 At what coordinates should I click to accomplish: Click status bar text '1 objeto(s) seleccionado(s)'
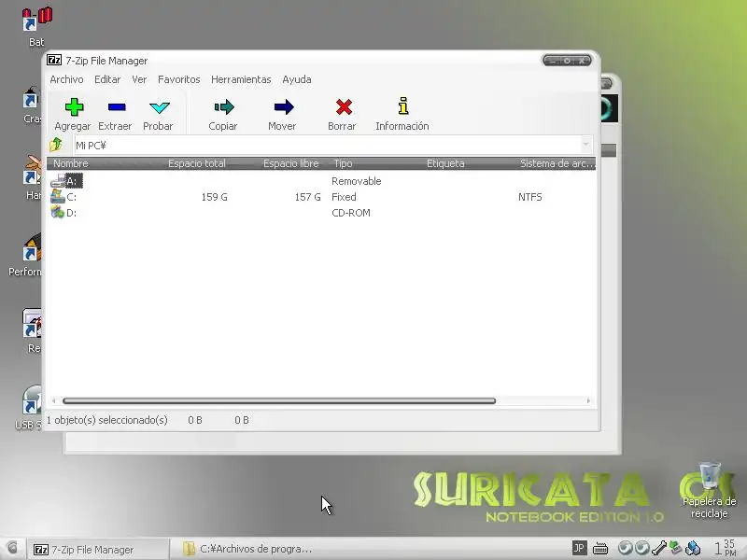click(106, 420)
